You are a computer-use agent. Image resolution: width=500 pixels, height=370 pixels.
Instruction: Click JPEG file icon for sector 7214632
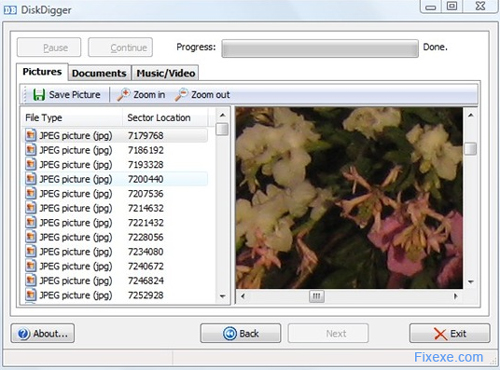point(30,208)
